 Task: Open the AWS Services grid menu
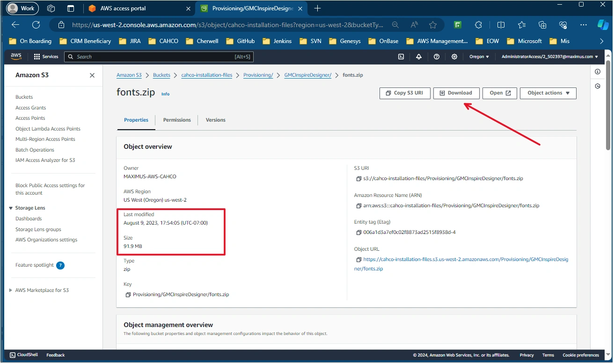pos(46,57)
